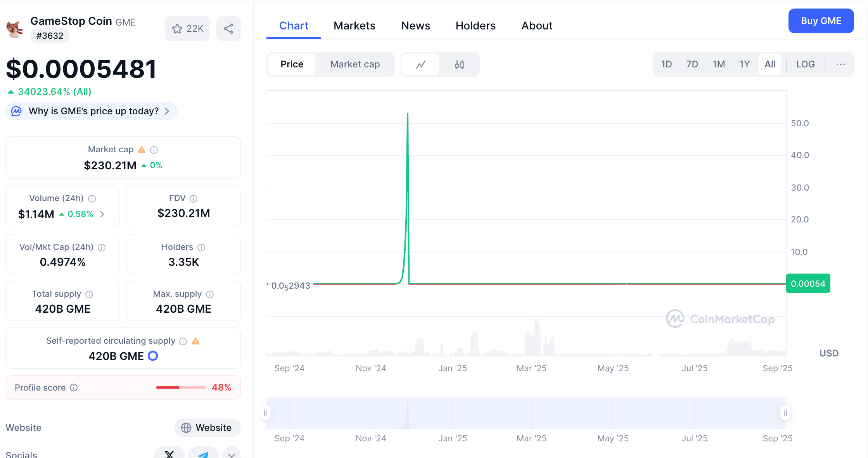
Task: Click the blue circulating supply ring icon
Action: coord(153,356)
